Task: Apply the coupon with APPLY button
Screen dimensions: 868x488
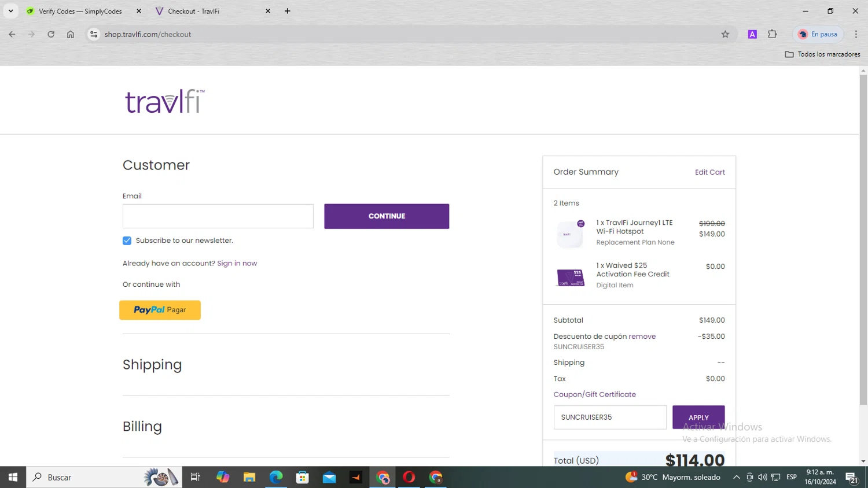Action: tap(698, 417)
